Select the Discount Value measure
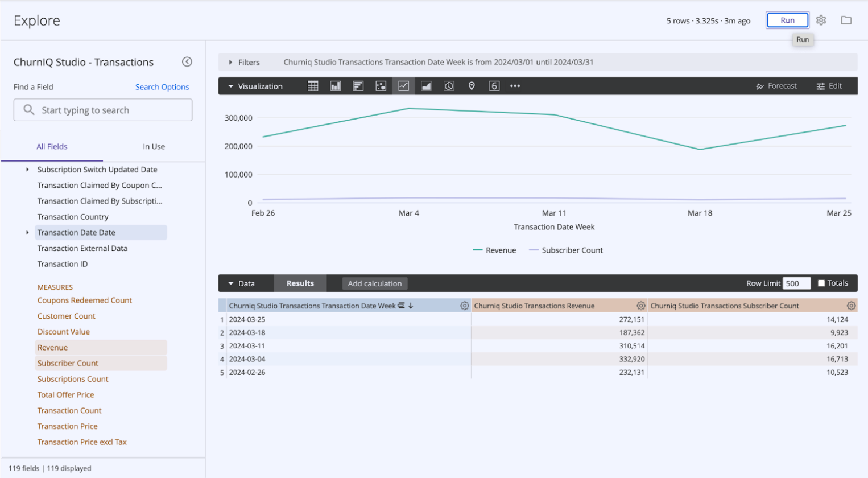 click(63, 332)
